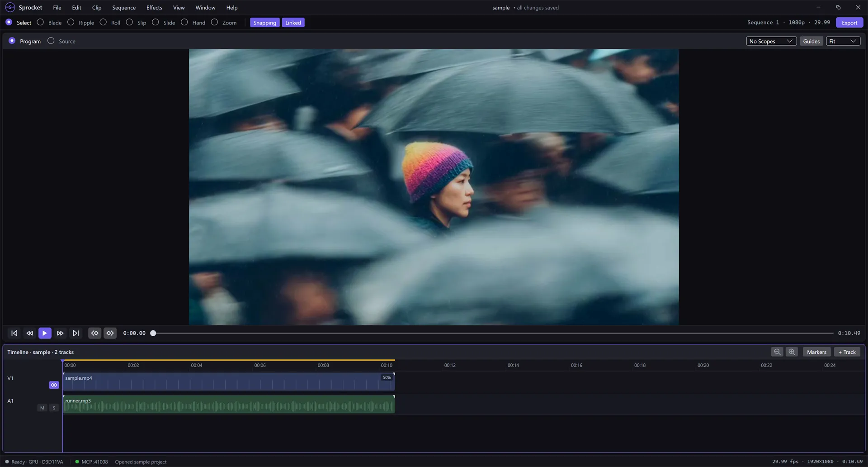The height and width of the screenshot is (467, 868).
Task: Click the 50% badge on sample.mp4 clip
Action: click(x=387, y=377)
